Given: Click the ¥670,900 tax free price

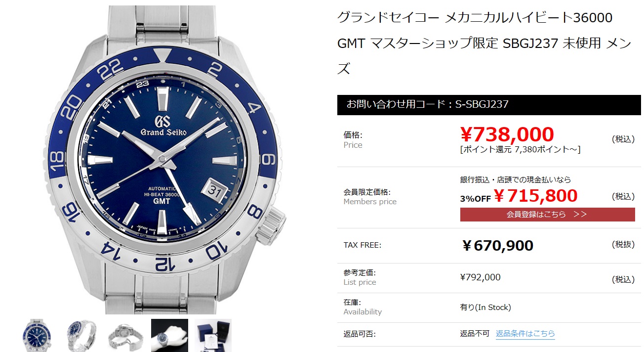Looking at the screenshot, I should (497, 245).
